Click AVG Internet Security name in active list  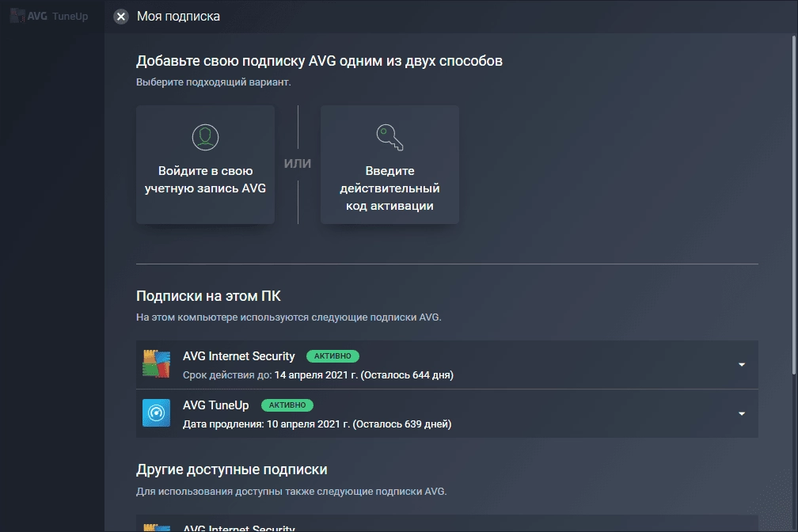[x=239, y=356]
